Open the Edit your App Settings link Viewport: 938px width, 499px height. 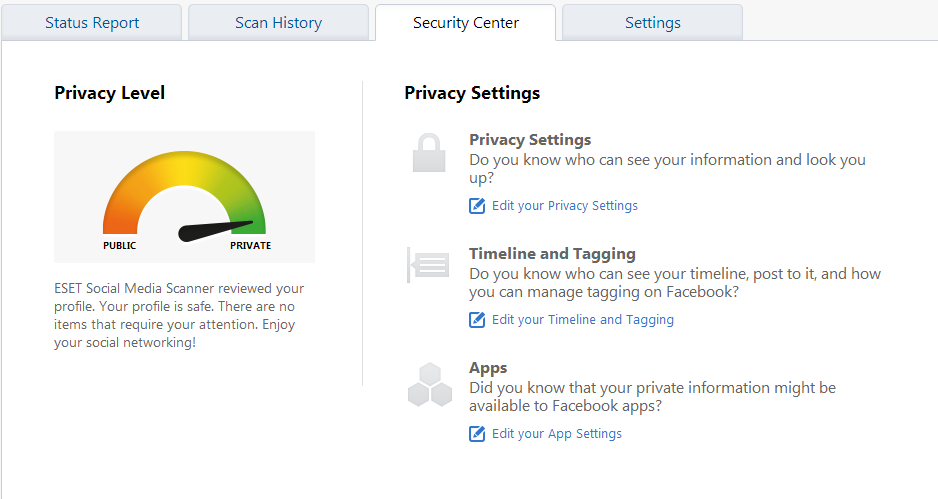tap(556, 434)
